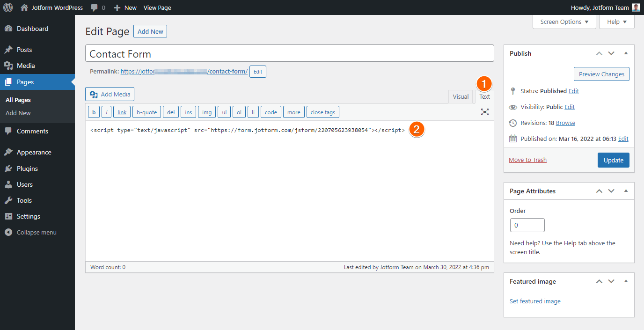Viewport: 644px width, 330px height.
Task: Edit the Published on date
Action: 623,139
